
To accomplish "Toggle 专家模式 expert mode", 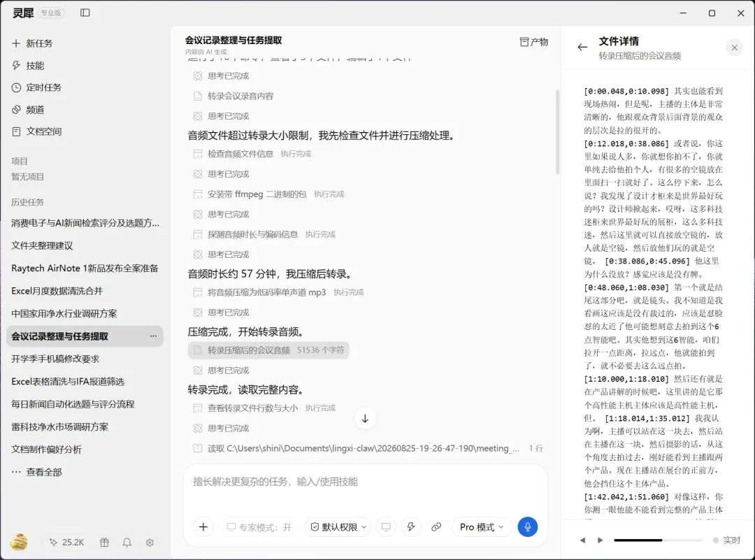I will 259,527.
